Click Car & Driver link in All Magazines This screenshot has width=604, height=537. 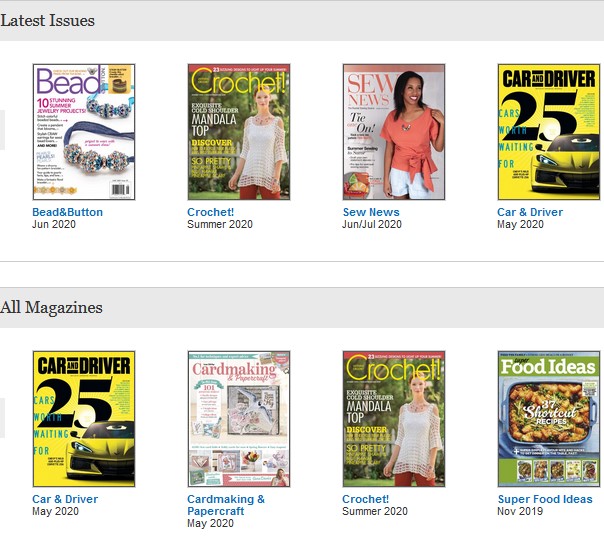(65, 499)
